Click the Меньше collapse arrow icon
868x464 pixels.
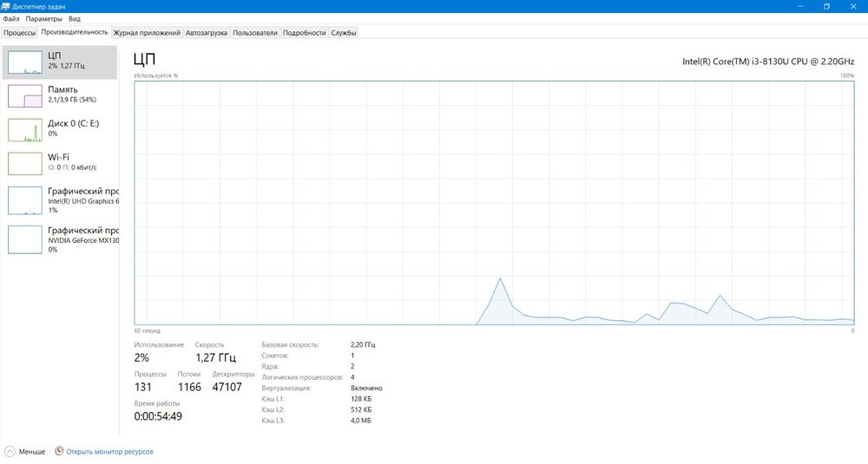tap(10, 451)
